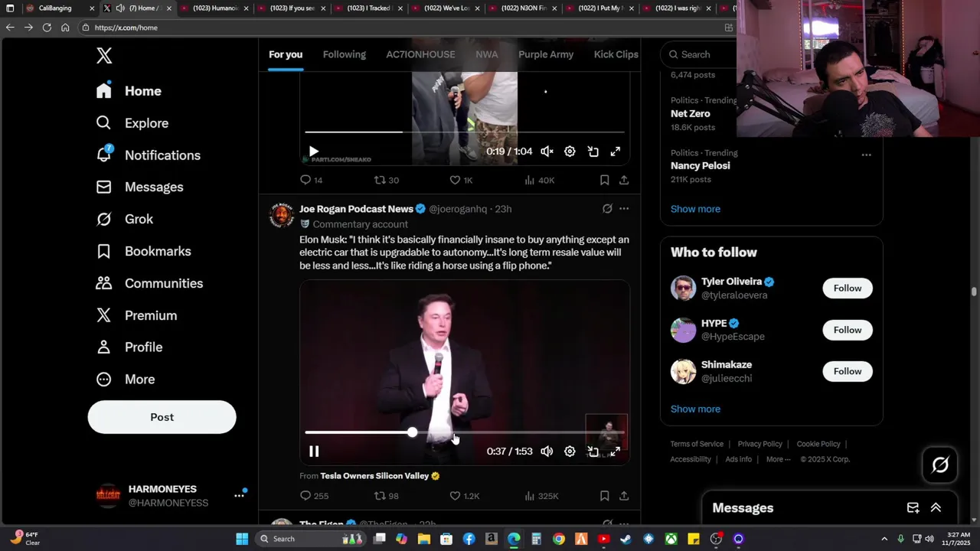The width and height of the screenshot is (980, 551).
Task: Pause the Elon Musk video
Action: (314, 452)
